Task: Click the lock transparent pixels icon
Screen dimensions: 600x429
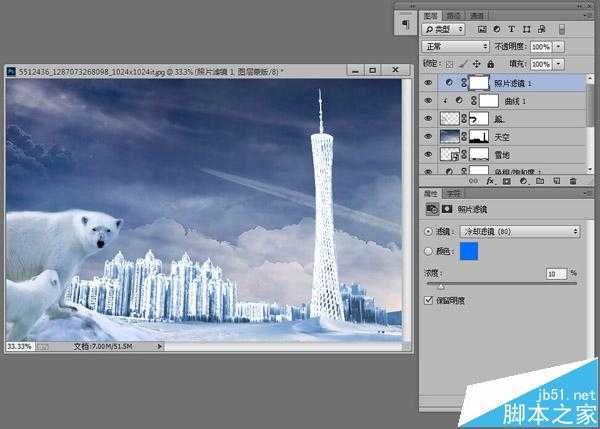Action: (450, 64)
